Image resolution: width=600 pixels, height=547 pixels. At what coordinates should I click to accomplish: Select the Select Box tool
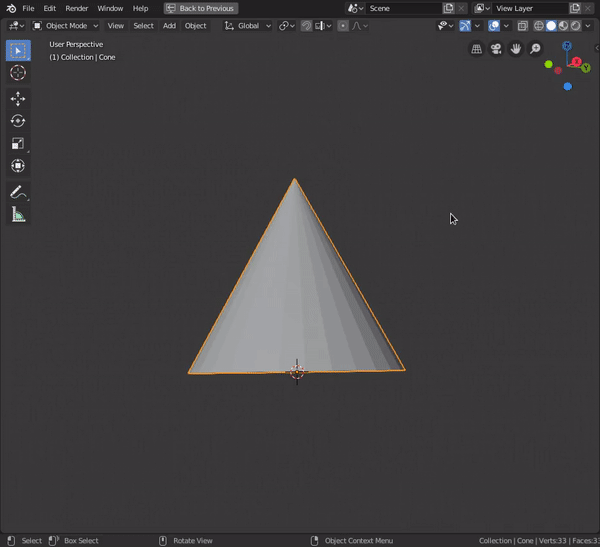tap(18, 51)
